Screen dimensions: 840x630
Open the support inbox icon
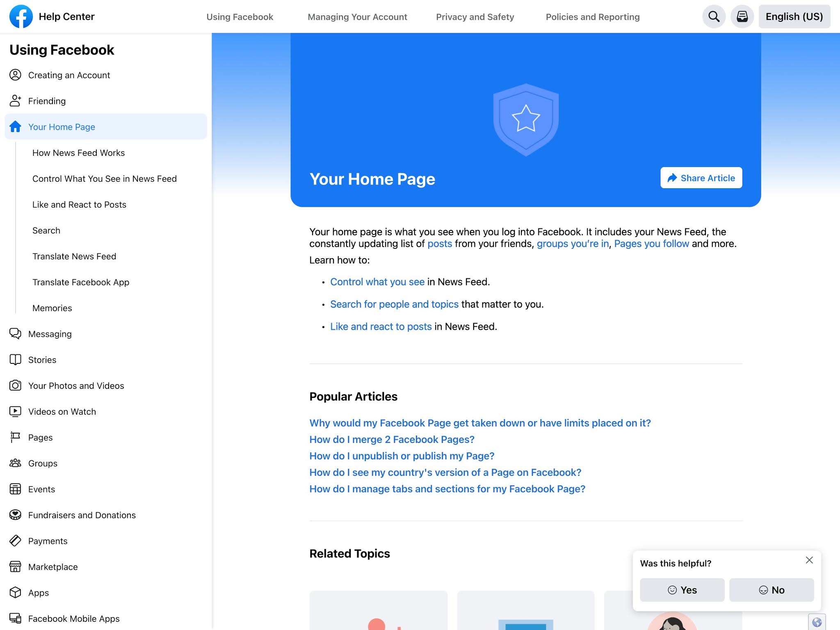[742, 16]
